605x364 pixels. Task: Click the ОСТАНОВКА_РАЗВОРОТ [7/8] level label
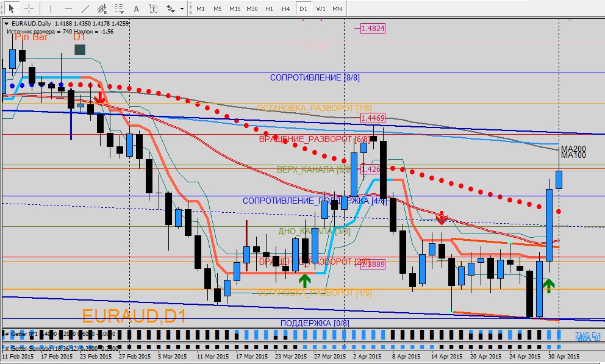point(314,108)
